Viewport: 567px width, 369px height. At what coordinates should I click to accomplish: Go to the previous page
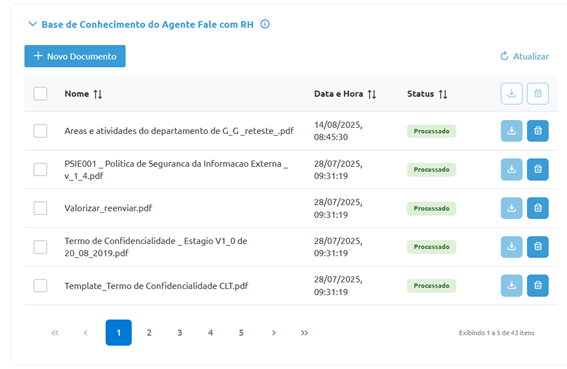[86, 332]
